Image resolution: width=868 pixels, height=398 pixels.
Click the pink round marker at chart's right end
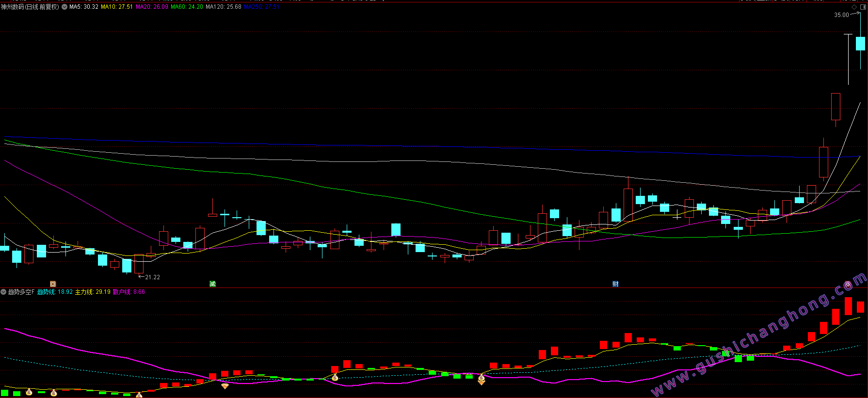(848, 285)
